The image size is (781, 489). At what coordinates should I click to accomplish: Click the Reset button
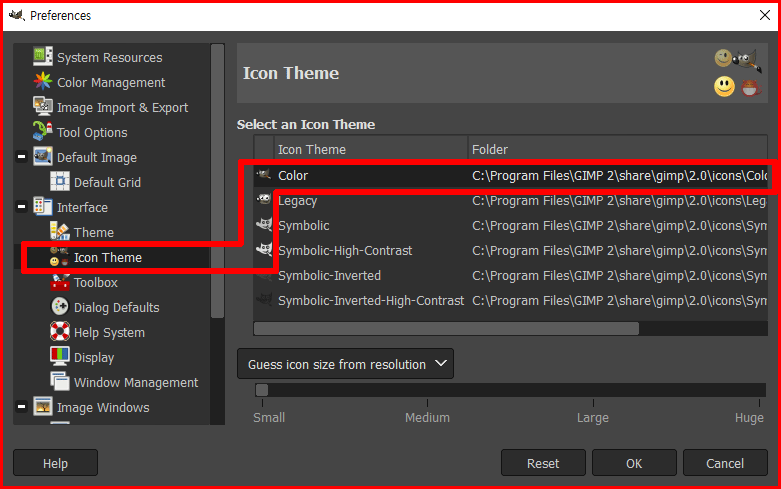[543, 463]
